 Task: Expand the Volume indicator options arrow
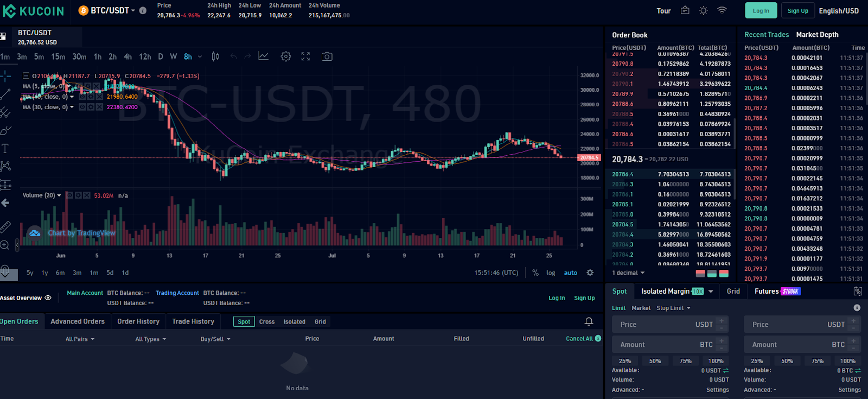(59, 195)
